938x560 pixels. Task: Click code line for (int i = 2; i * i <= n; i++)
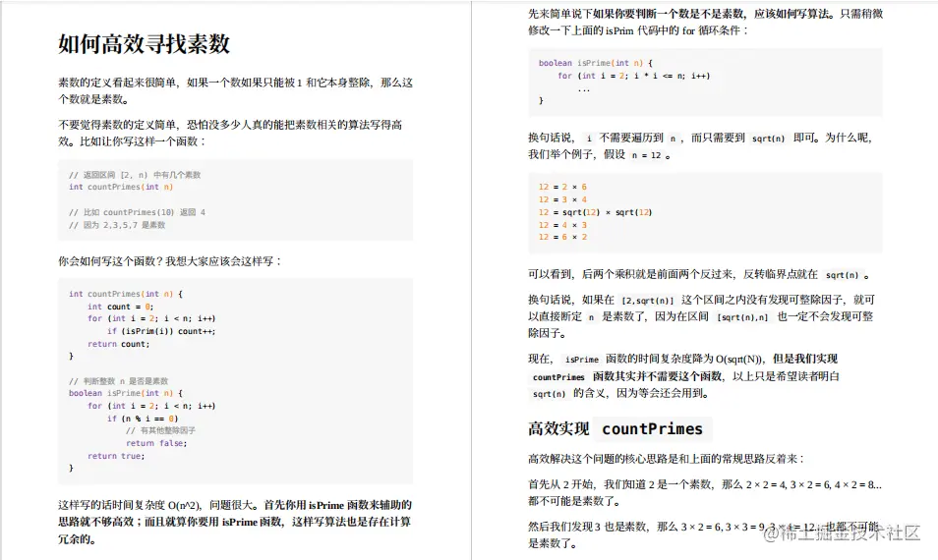coord(633,76)
